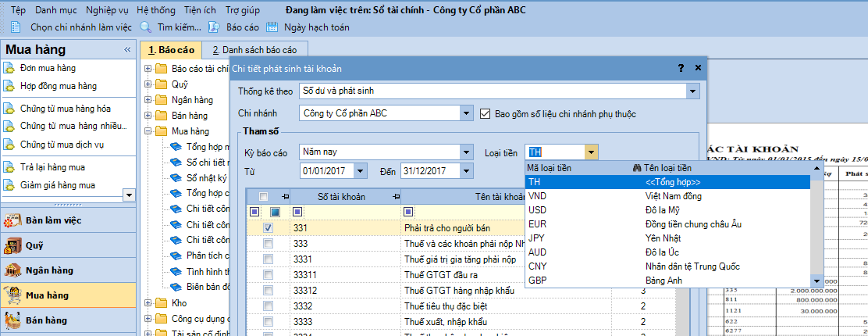Screen dimensions: 868x336
Task: Select USD currency from the list
Action: [x=537, y=210]
